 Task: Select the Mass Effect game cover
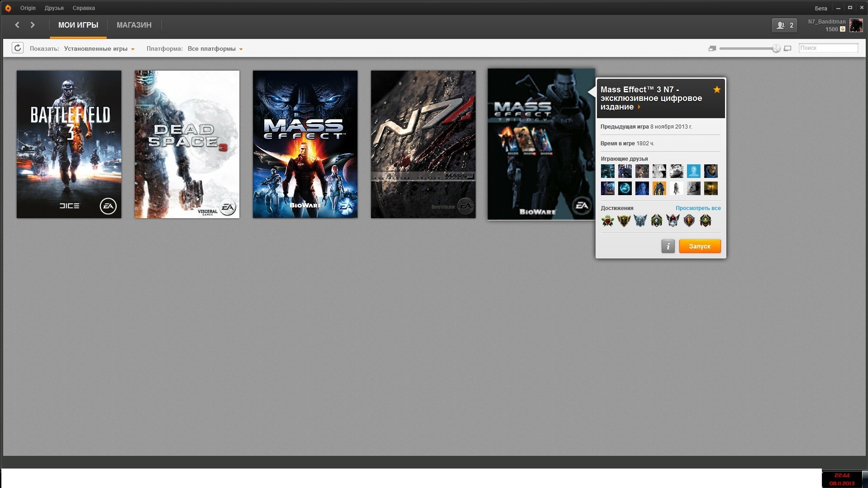[x=305, y=144]
